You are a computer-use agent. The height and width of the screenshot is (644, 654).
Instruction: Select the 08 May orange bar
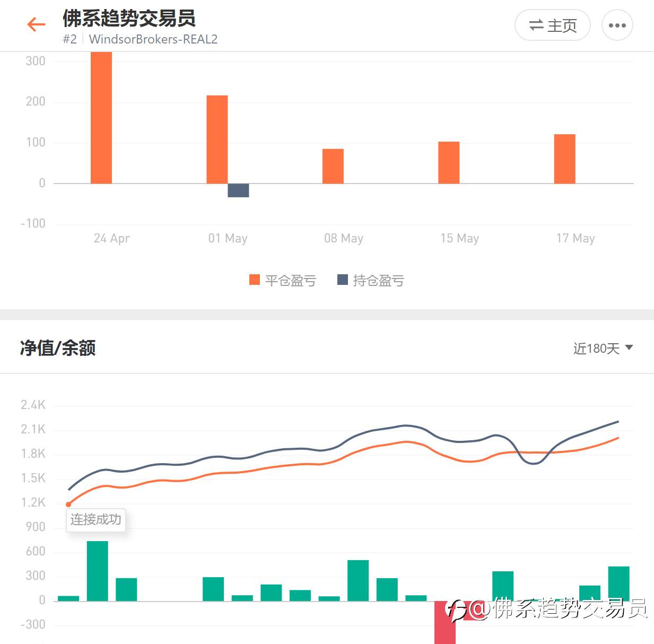(x=333, y=166)
